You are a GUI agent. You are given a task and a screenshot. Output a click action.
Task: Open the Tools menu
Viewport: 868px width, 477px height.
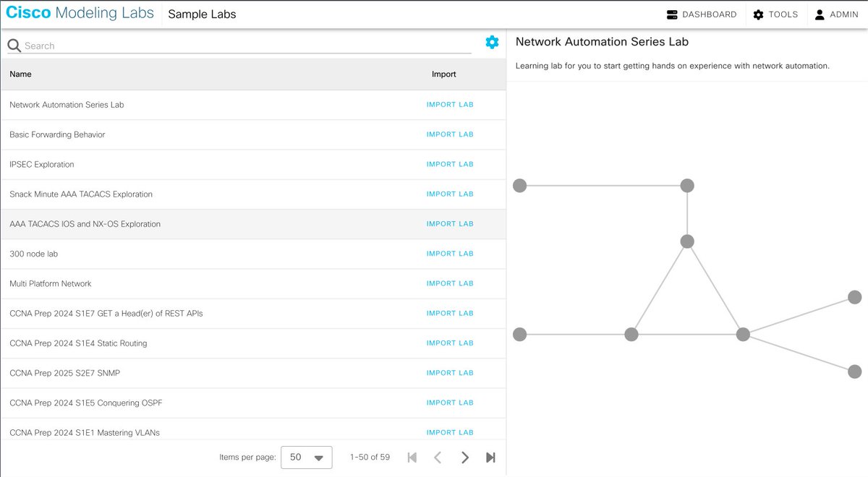pyautogui.click(x=775, y=14)
